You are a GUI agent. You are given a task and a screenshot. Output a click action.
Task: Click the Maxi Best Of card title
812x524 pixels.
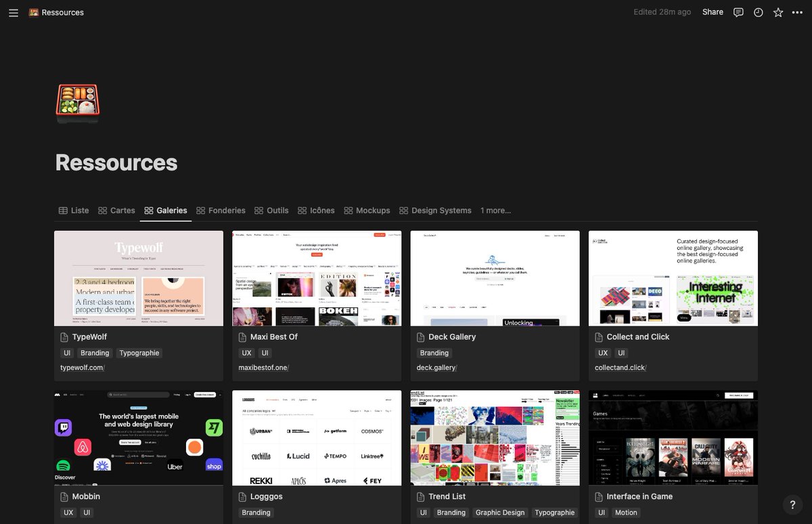[x=274, y=336]
